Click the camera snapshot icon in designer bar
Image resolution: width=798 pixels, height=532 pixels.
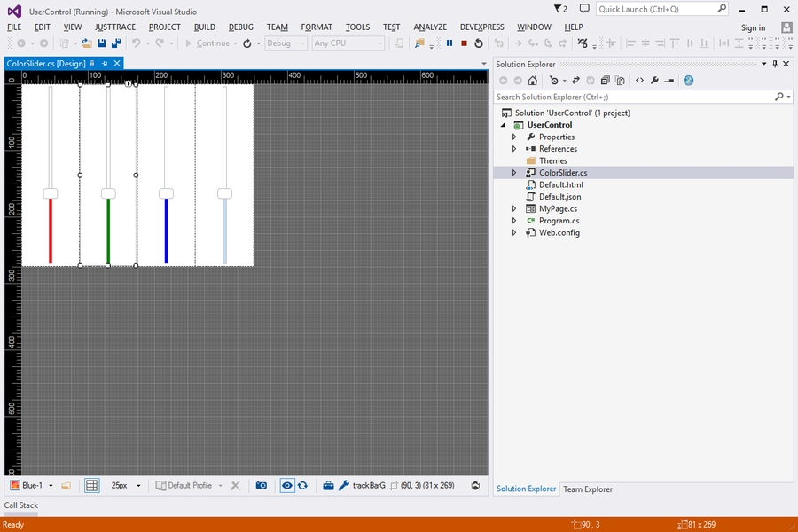262,486
